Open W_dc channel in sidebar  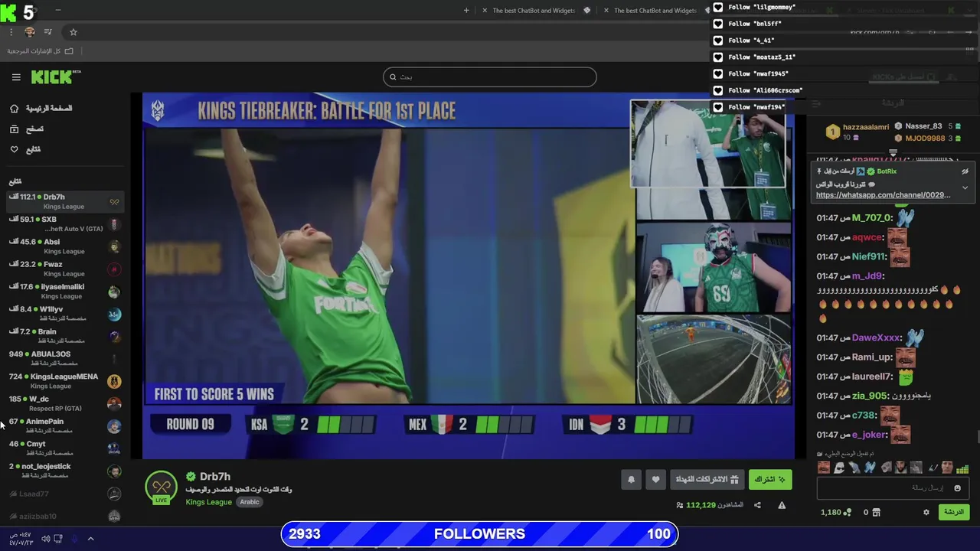coord(64,403)
